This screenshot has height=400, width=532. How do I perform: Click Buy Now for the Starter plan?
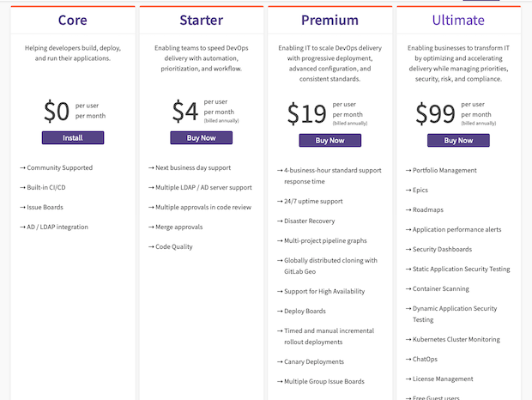pos(201,137)
